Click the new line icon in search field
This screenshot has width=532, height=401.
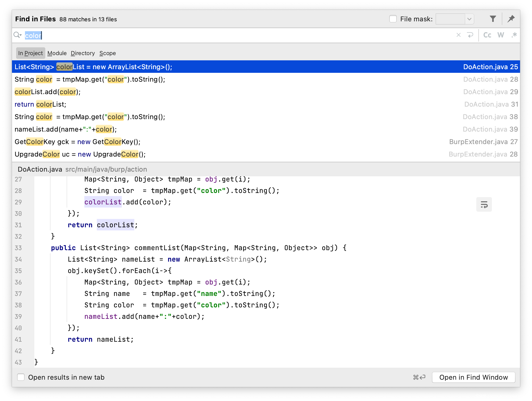[470, 35]
